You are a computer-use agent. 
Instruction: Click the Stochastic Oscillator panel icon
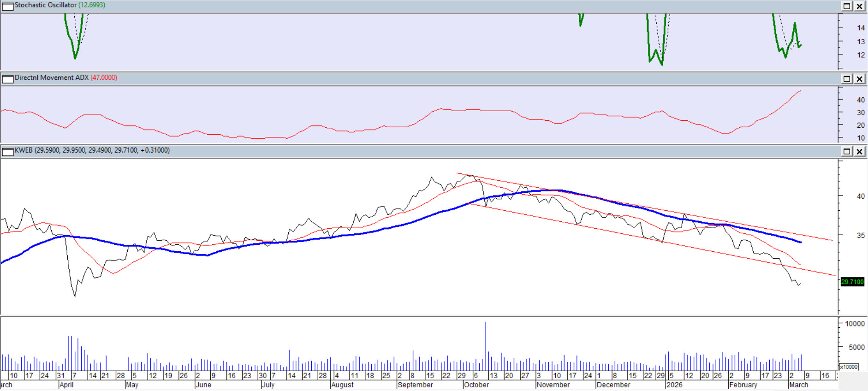(x=8, y=6)
